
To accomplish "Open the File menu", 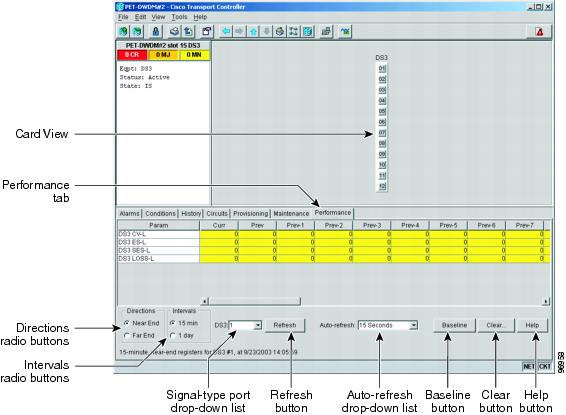I will [123, 17].
